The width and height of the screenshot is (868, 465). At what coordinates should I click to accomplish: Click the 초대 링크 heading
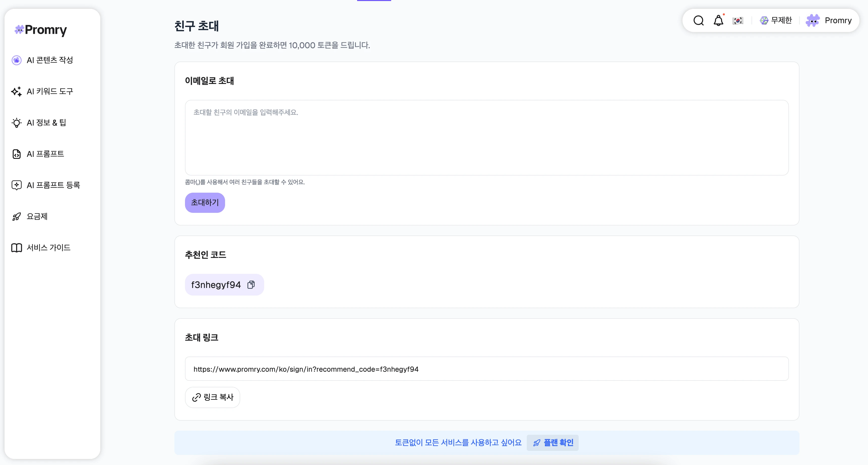202,338
